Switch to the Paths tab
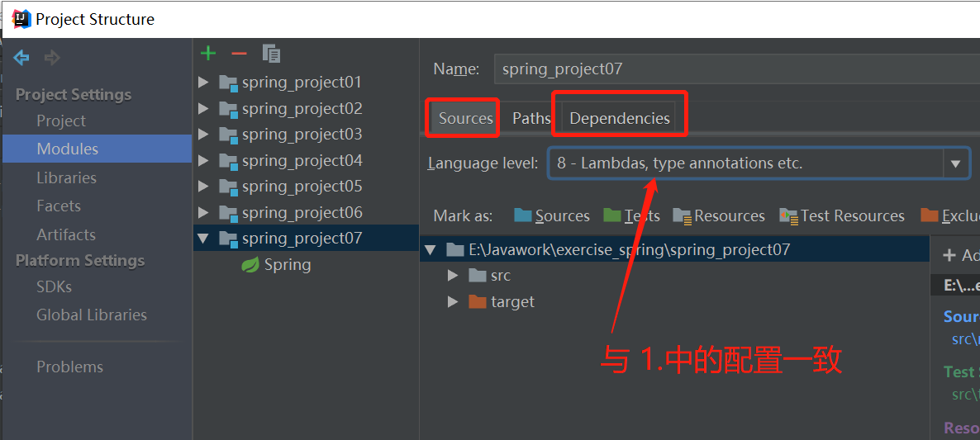 point(531,119)
